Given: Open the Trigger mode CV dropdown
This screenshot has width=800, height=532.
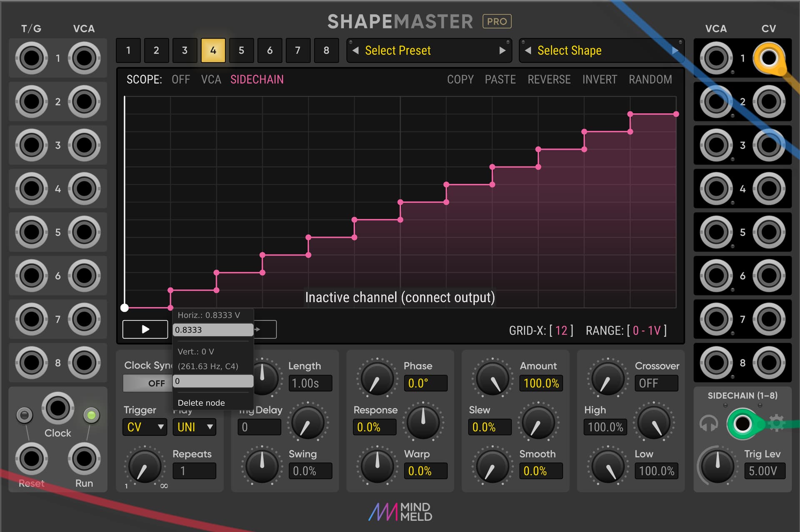Looking at the screenshot, I should coord(145,427).
